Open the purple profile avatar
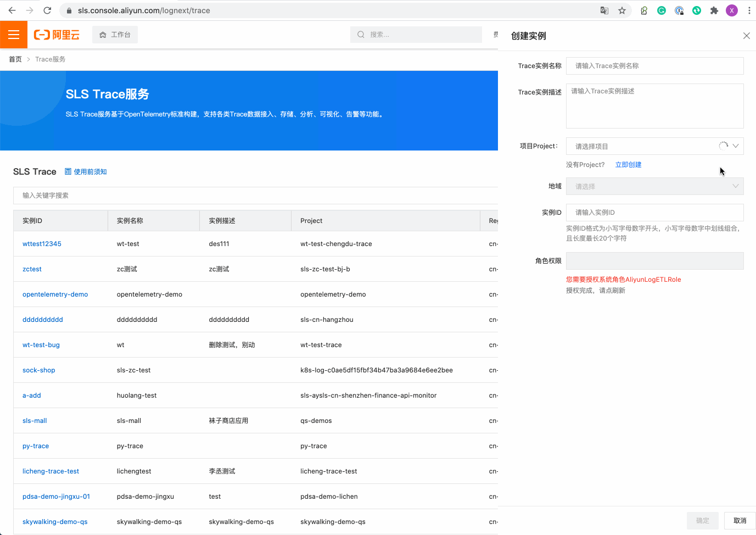Screen dimensions: 756x535 (x=732, y=10)
